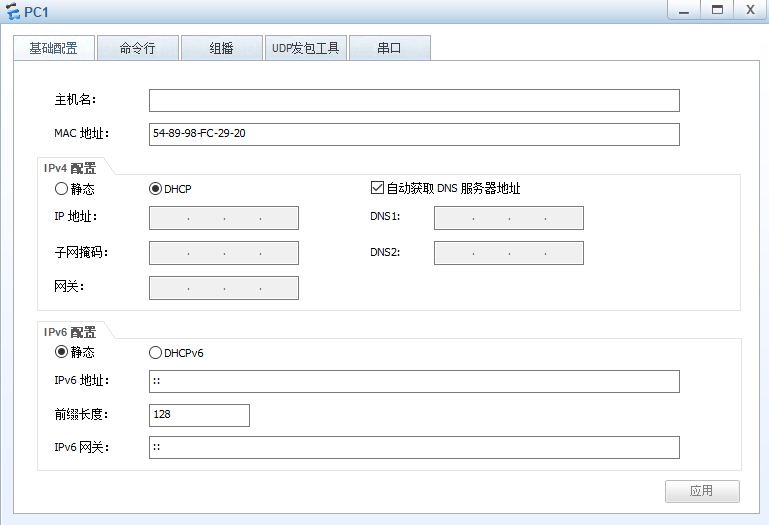Select the DHCP radio button
This screenshot has width=769, height=525.
point(155,188)
